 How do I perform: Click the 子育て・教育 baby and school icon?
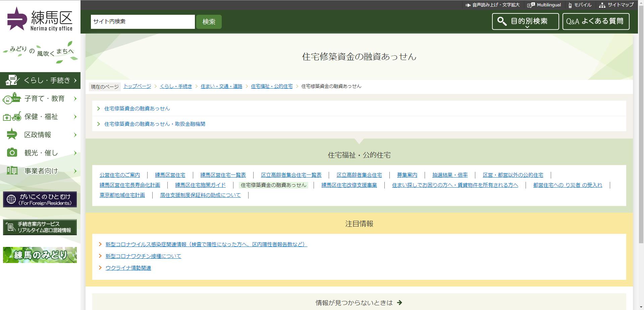[x=12, y=98]
